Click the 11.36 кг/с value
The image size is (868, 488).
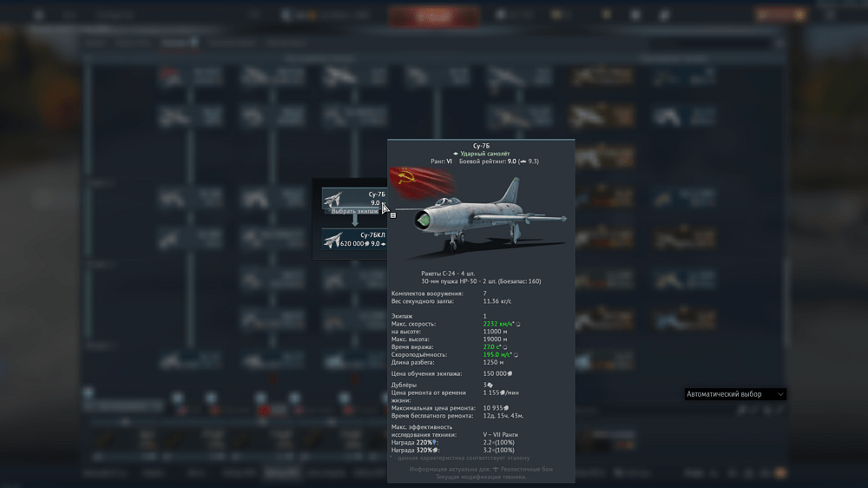(497, 301)
